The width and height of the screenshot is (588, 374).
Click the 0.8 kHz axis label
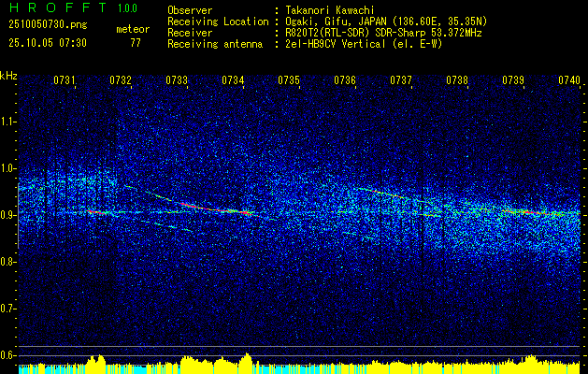tap(8, 262)
